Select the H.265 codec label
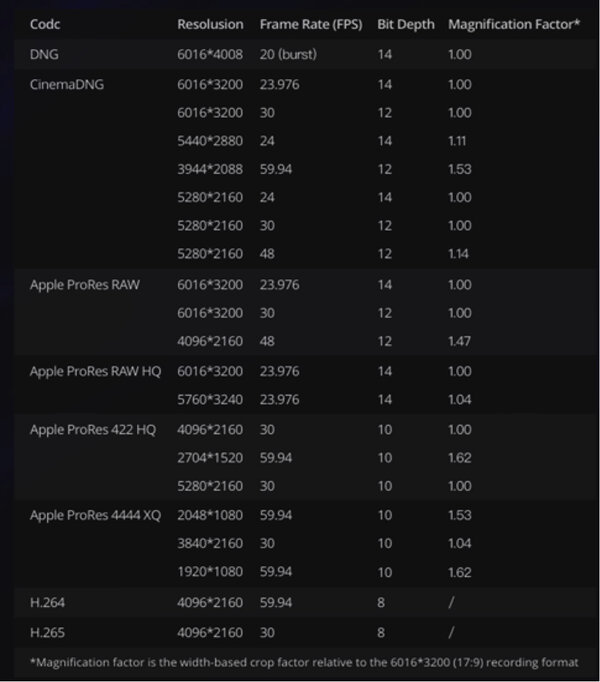 [47, 632]
